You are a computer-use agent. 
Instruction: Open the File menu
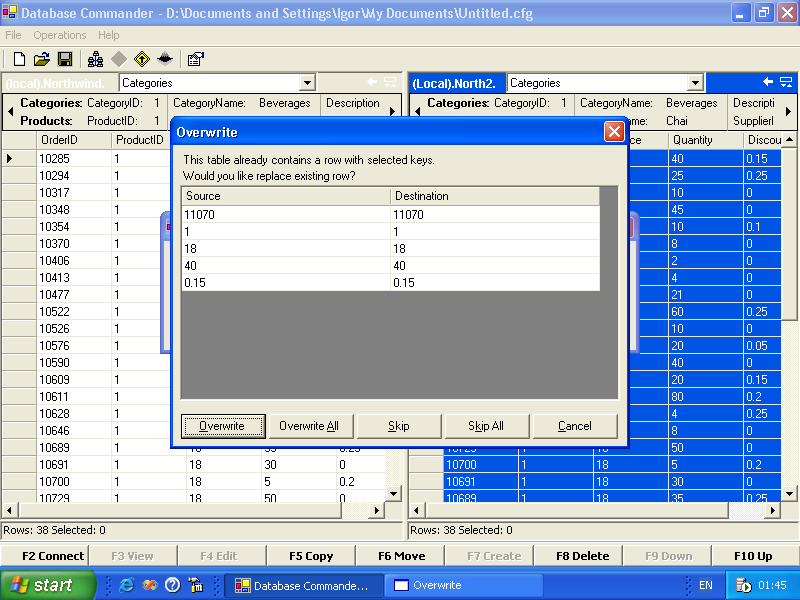pyautogui.click(x=13, y=35)
